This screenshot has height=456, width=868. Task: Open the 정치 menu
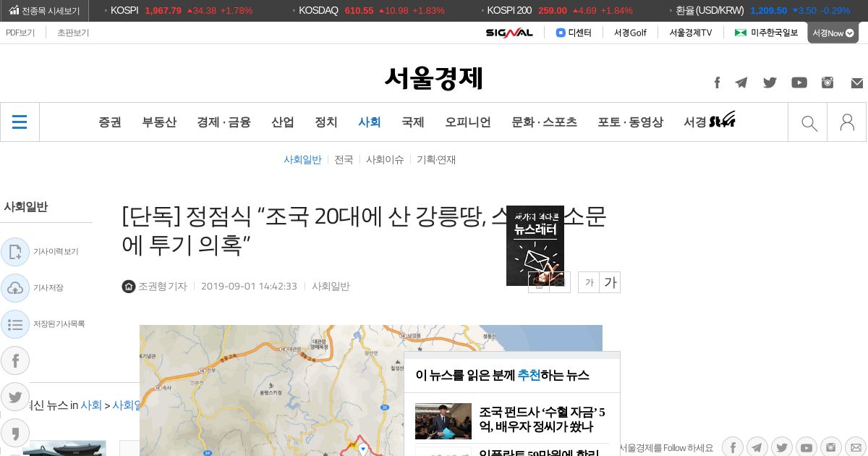(x=326, y=122)
